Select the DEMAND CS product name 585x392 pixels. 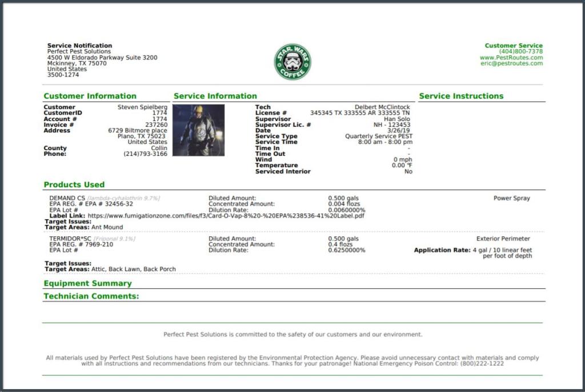[x=67, y=198]
